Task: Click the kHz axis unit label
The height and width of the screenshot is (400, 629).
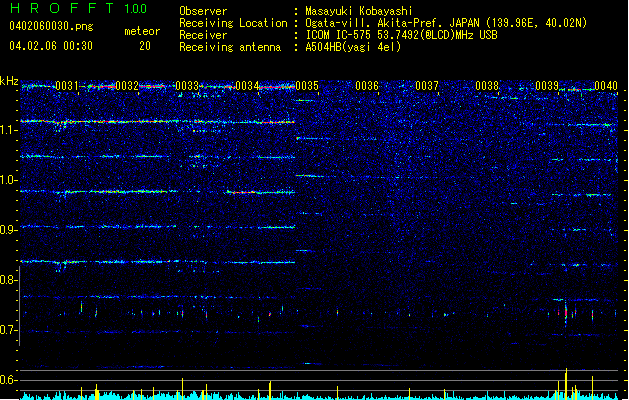Action: pos(9,81)
